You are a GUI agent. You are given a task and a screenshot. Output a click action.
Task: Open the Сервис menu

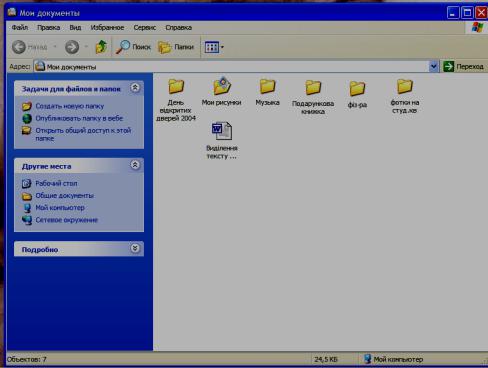tap(144, 28)
